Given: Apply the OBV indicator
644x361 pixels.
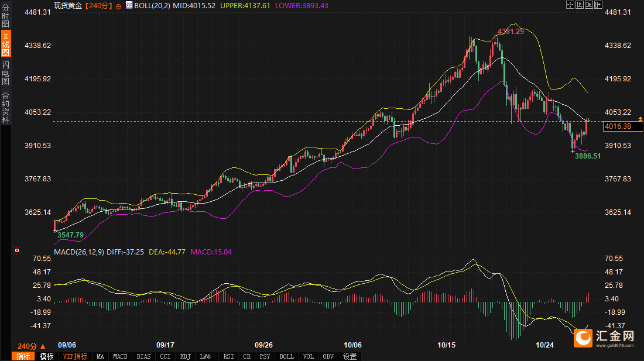Looking at the screenshot, I should tap(328, 356).
